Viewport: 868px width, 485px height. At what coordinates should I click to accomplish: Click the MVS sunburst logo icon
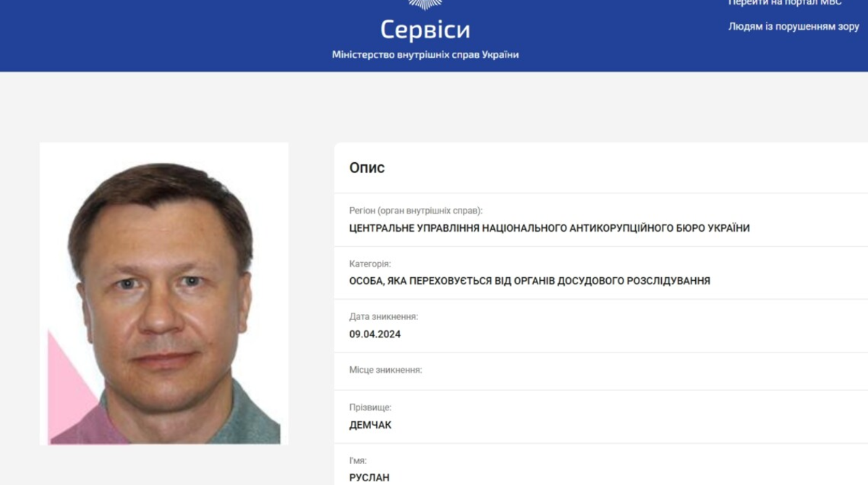point(425,4)
